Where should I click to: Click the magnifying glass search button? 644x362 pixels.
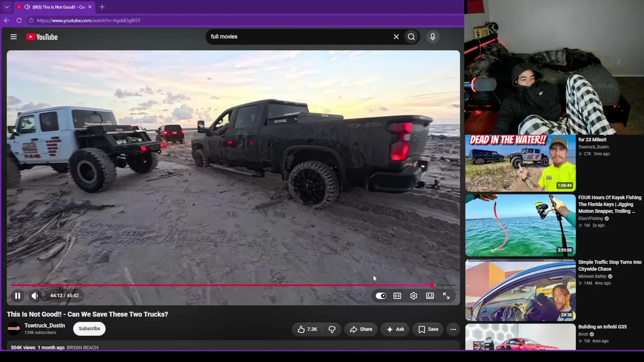click(x=412, y=37)
